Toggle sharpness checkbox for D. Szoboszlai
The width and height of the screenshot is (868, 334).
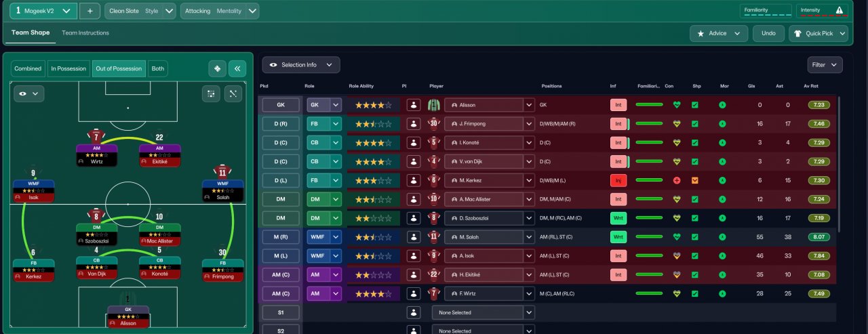[x=694, y=218]
